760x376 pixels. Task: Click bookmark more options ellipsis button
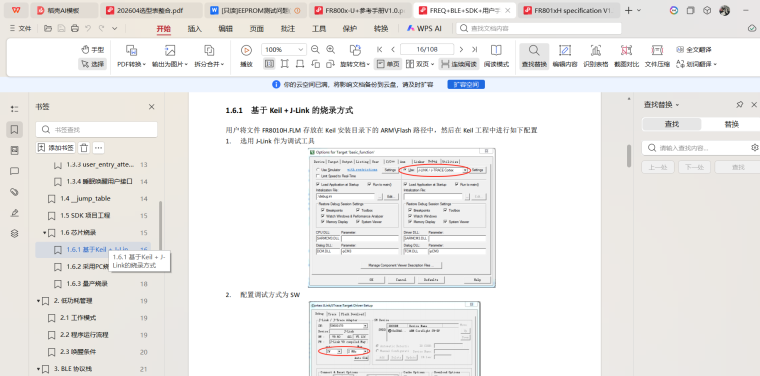[x=98, y=148]
